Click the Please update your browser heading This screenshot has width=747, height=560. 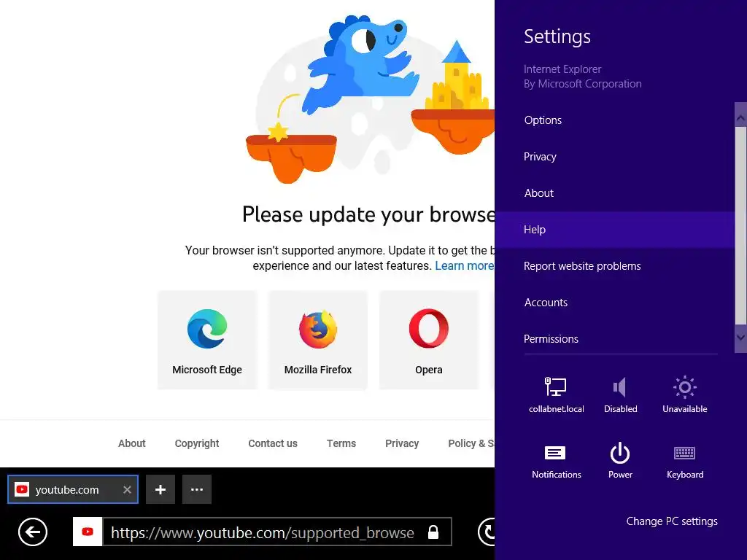pyautogui.click(x=368, y=214)
